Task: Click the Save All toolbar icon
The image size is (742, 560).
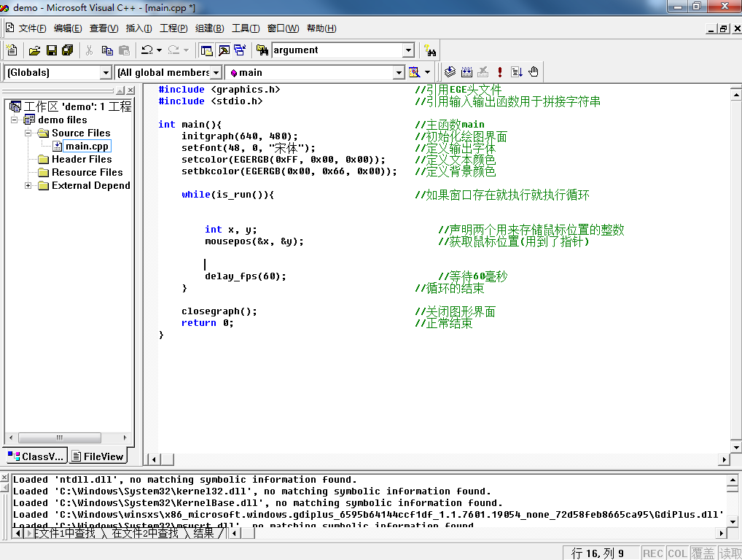Action: click(68, 50)
